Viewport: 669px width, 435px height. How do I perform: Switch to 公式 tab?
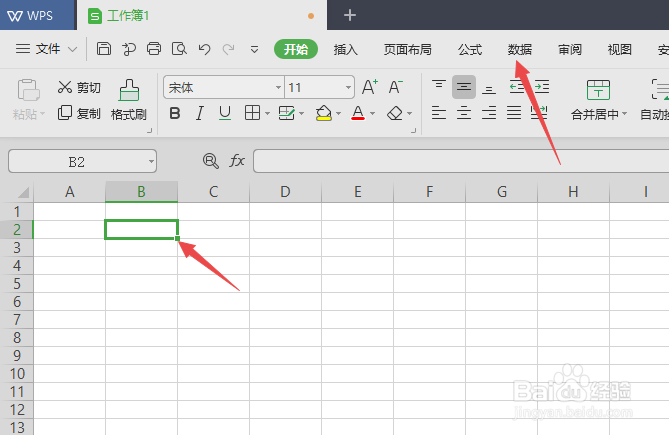click(x=470, y=49)
